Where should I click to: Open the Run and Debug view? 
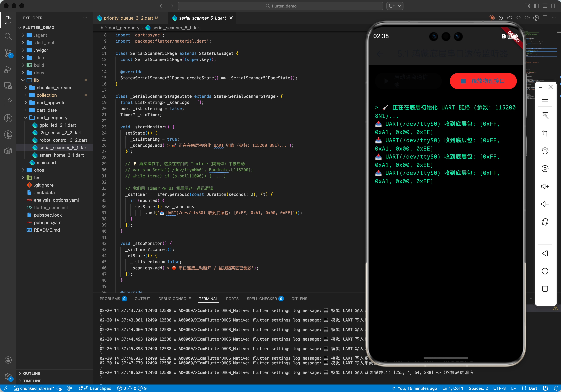(x=8, y=69)
